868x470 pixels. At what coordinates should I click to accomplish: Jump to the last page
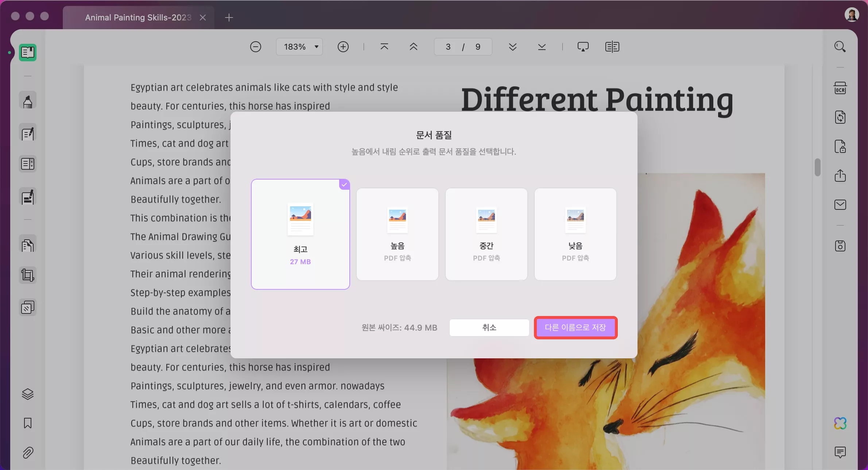[x=542, y=47]
